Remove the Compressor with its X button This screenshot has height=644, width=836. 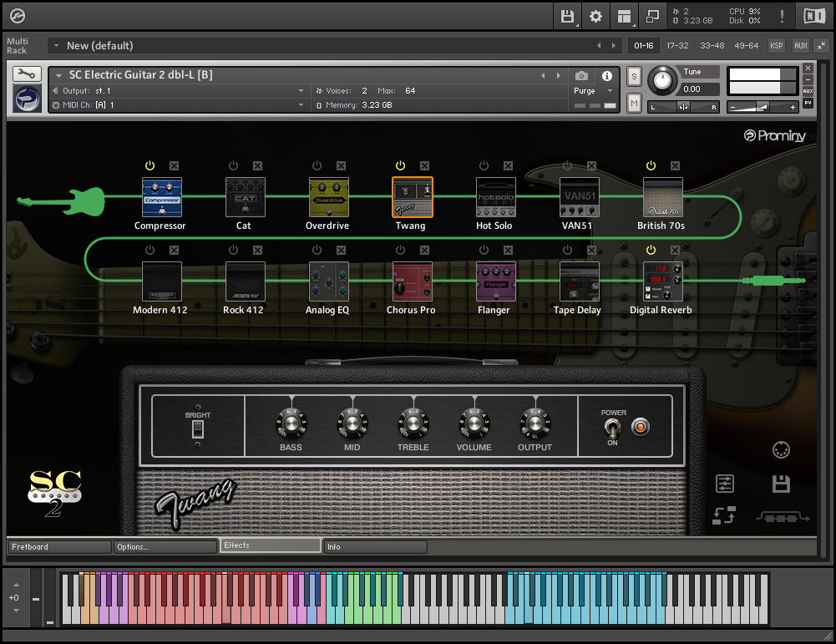tap(174, 165)
